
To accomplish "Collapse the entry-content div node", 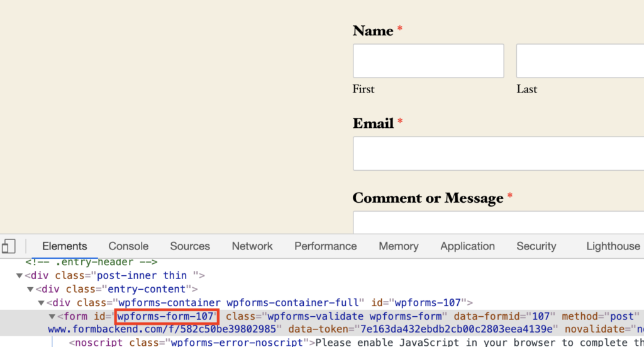I will (x=30, y=289).
